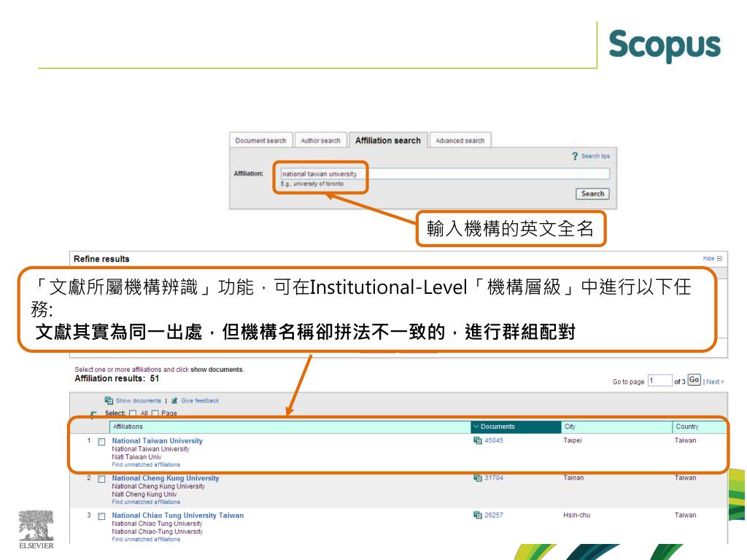Select the Hsin-chu city cell
This screenshot has width=747, height=560.
576,515
